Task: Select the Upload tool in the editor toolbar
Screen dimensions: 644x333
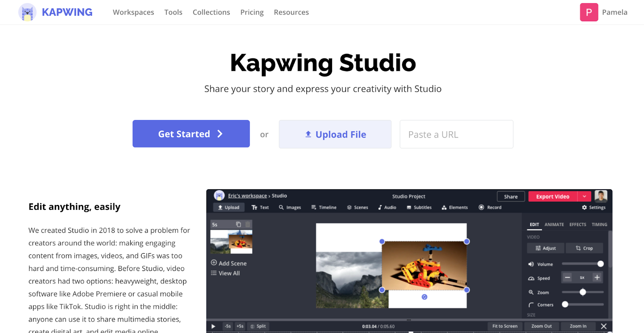Action: click(229, 207)
